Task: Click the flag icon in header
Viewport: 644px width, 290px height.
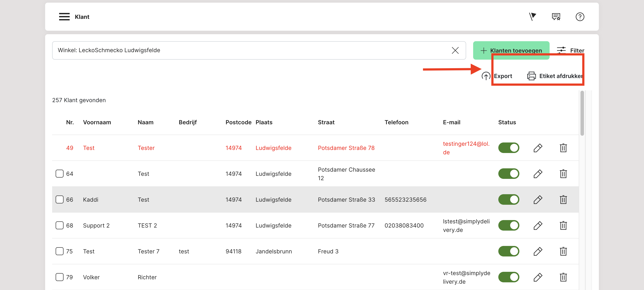Action: (532, 17)
